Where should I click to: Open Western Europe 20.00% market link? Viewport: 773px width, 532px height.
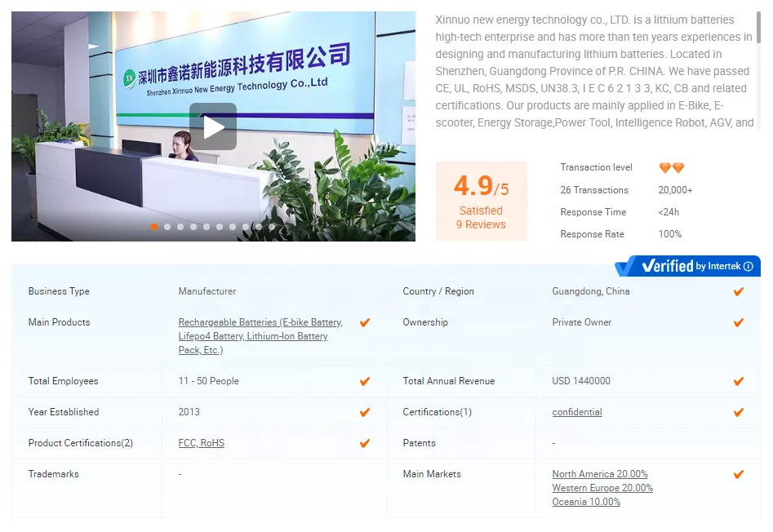(x=602, y=488)
